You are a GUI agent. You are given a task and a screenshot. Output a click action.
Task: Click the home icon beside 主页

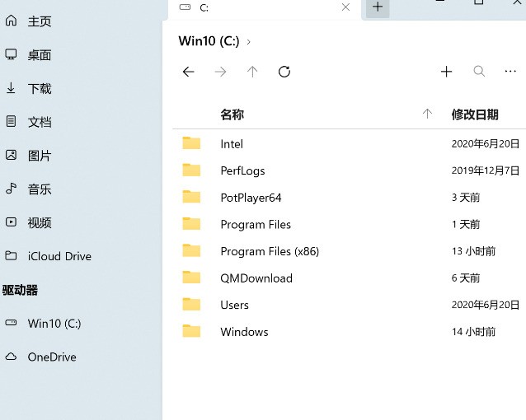click(11, 21)
